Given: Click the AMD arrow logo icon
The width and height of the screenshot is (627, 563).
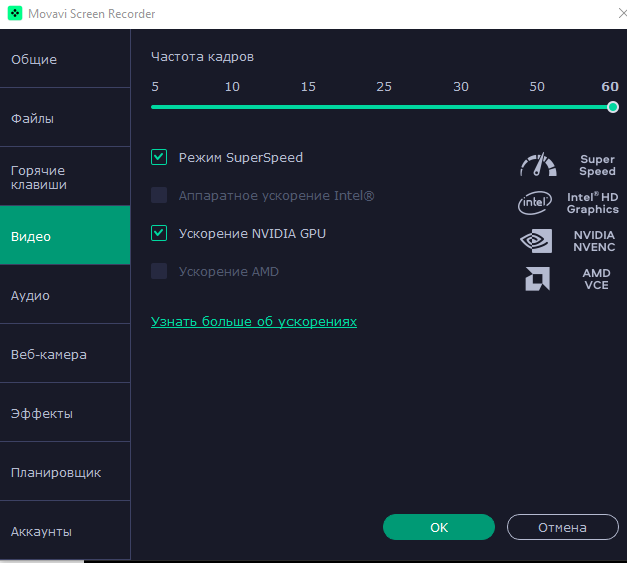Looking at the screenshot, I should coord(537,279).
